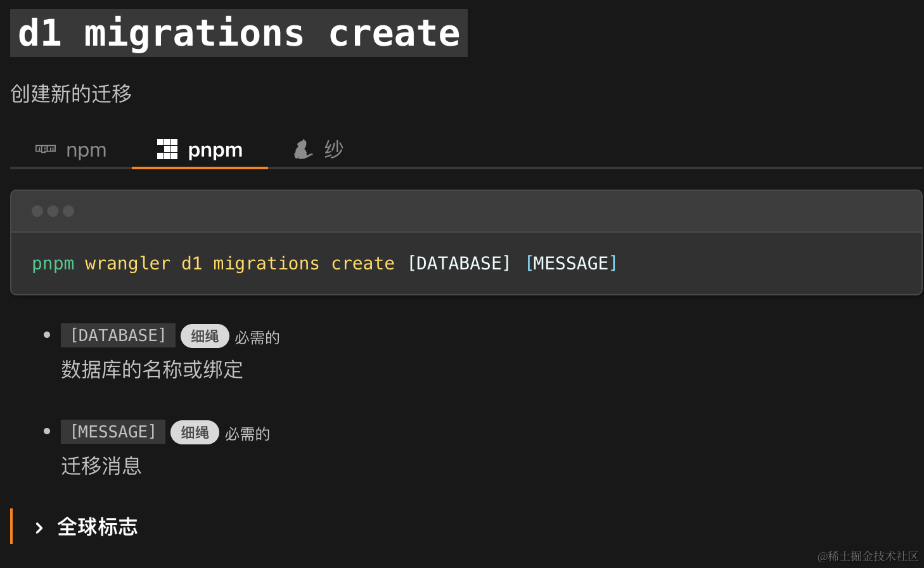Click migrations create in the command
The height and width of the screenshot is (568, 924).
point(304,263)
